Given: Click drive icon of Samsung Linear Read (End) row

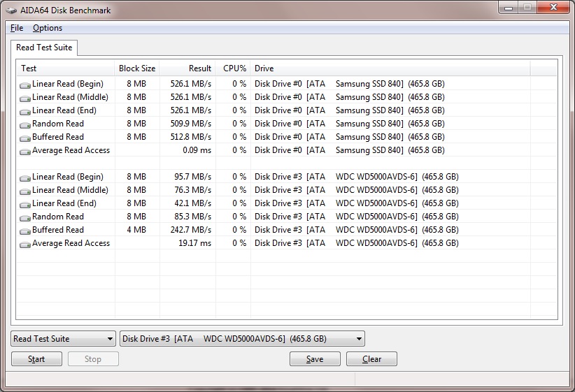Looking at the screenshot, I should [x=25, y=111].
